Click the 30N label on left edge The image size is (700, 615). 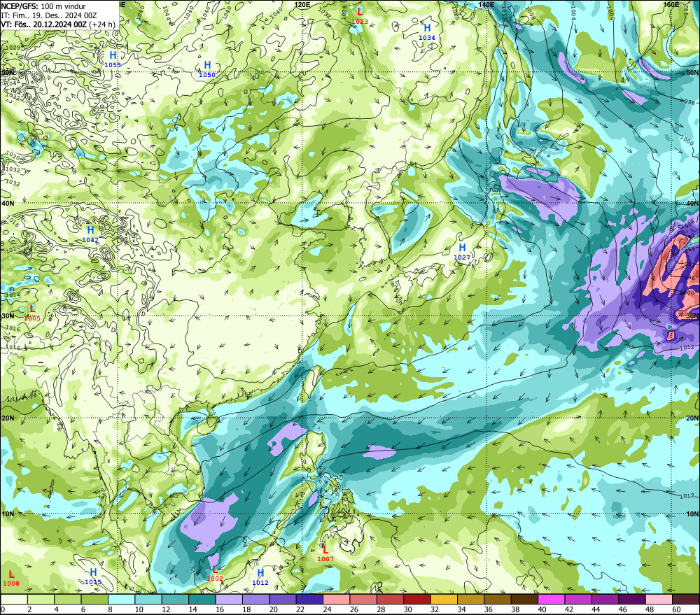pos(8,316)
